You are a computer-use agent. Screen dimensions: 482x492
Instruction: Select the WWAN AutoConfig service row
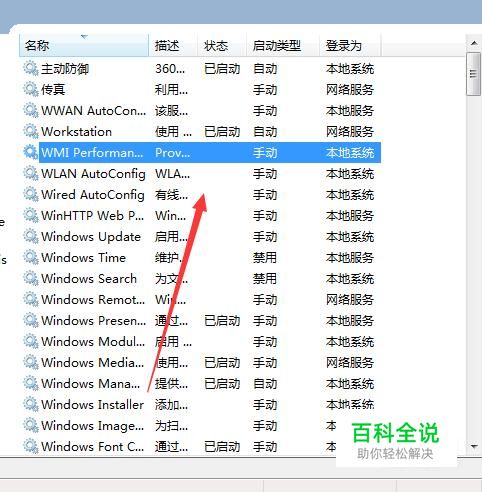(200, 111)
